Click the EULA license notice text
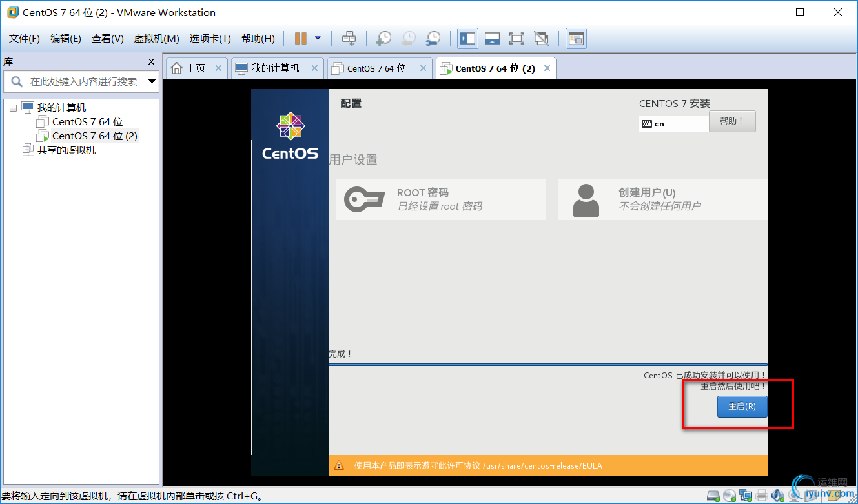The height and width of the screenshot is (504, 858). (x=478, y=465)
